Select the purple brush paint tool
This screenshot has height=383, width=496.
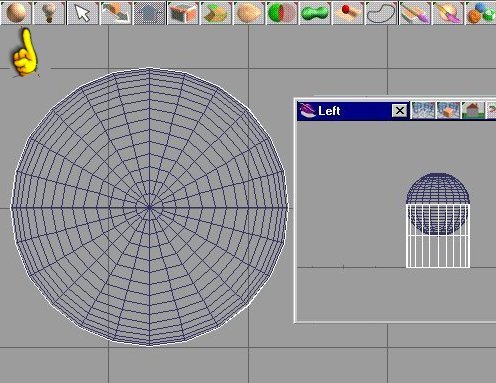[415, 13]
